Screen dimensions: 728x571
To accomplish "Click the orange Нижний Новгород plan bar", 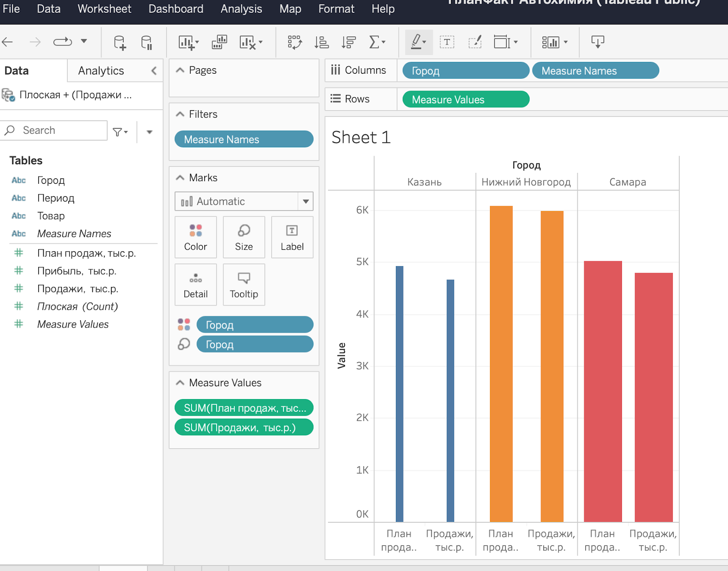I will click(501, 364).
